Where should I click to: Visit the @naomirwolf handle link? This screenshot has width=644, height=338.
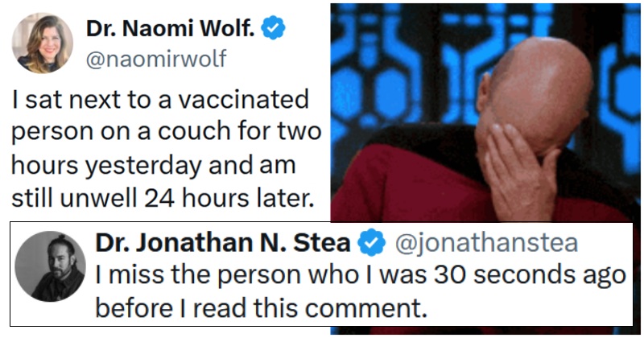(x=156, y=59)
